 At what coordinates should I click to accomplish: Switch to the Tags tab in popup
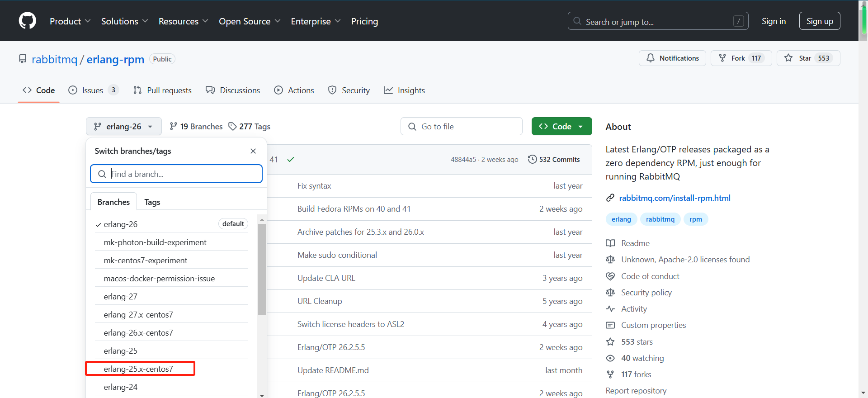point(152,202)
